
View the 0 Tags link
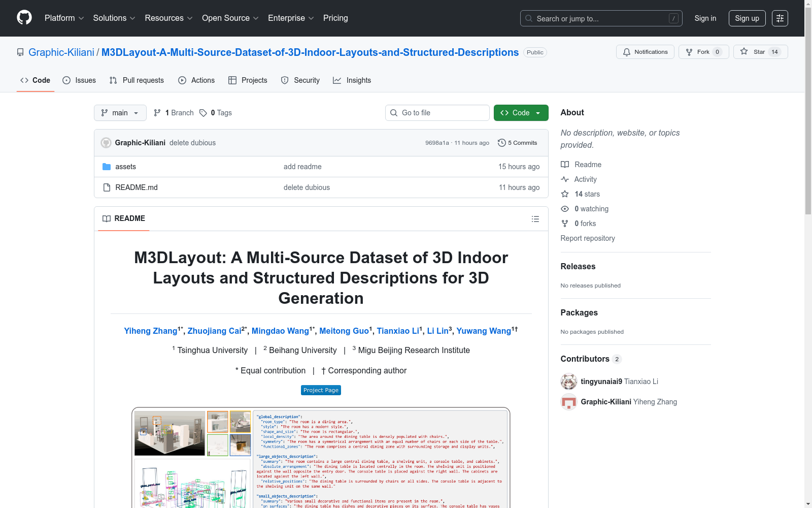pyautogui.click(x=216, y=113)
